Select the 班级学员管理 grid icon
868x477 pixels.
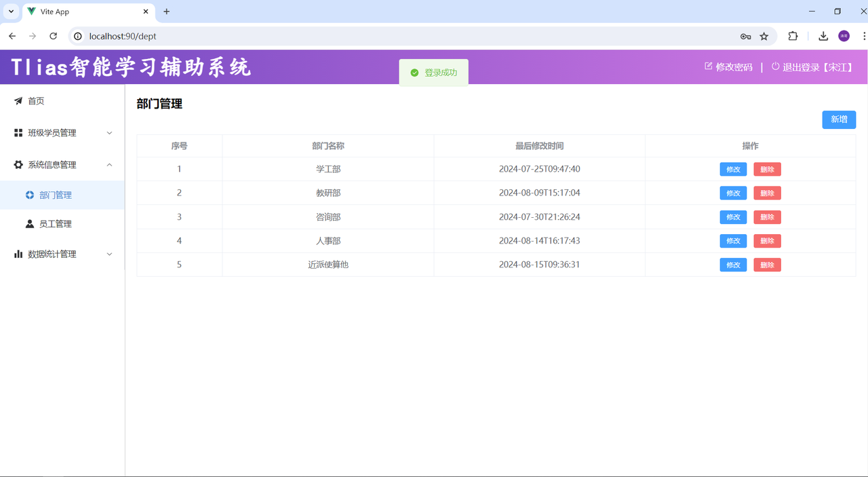(18, 132)
